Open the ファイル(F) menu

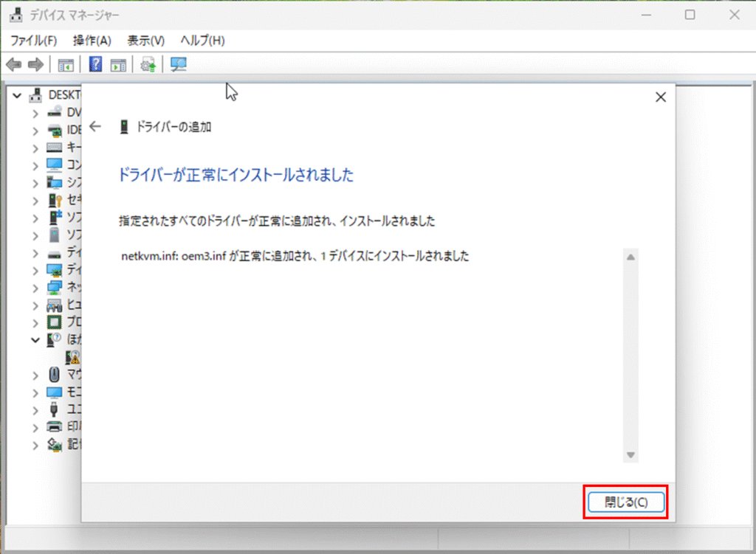coord(33,40)
